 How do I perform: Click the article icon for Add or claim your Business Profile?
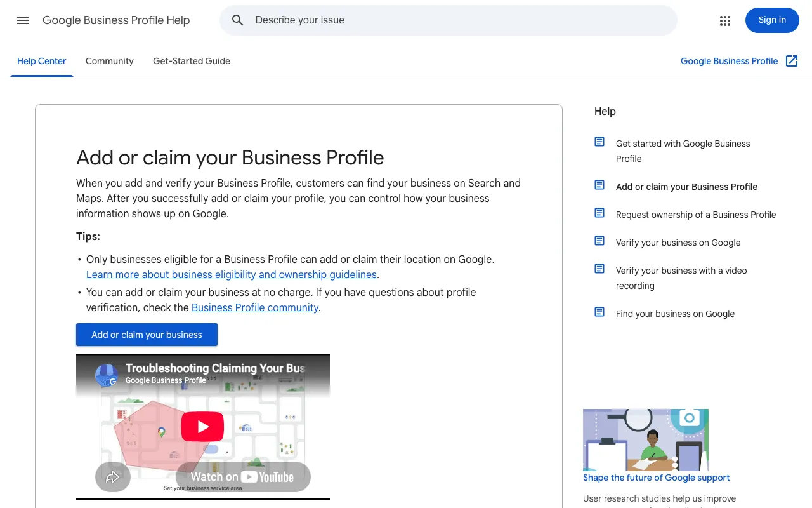599,185
